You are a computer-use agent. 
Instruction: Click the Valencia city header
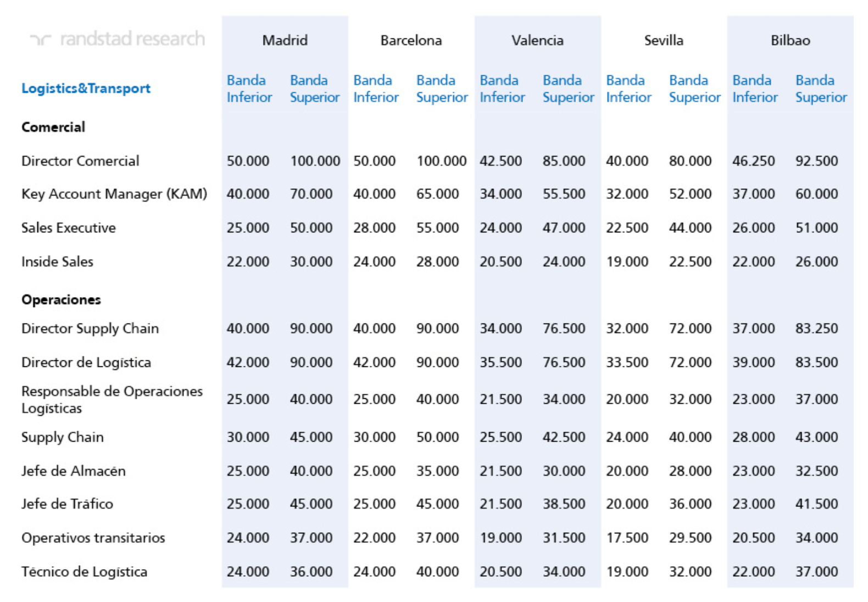tap(537, 41)
